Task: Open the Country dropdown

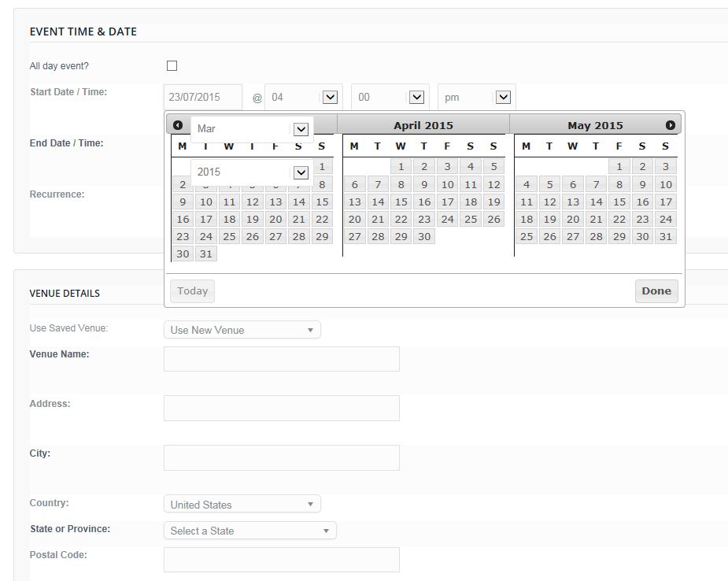Action: pyautogui.click(x=242, y=505)
